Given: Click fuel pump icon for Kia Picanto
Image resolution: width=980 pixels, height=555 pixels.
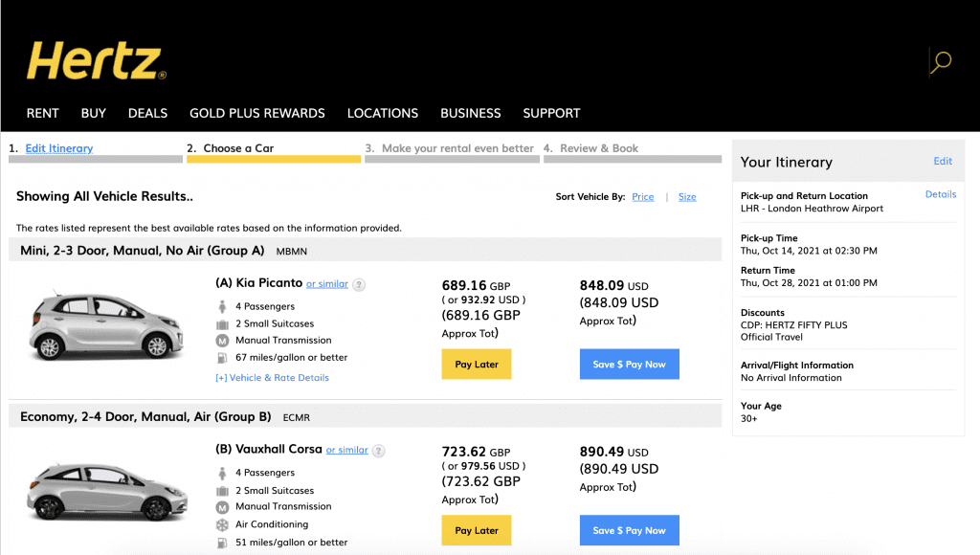Looking at the screenshot, I should (222, 358).
